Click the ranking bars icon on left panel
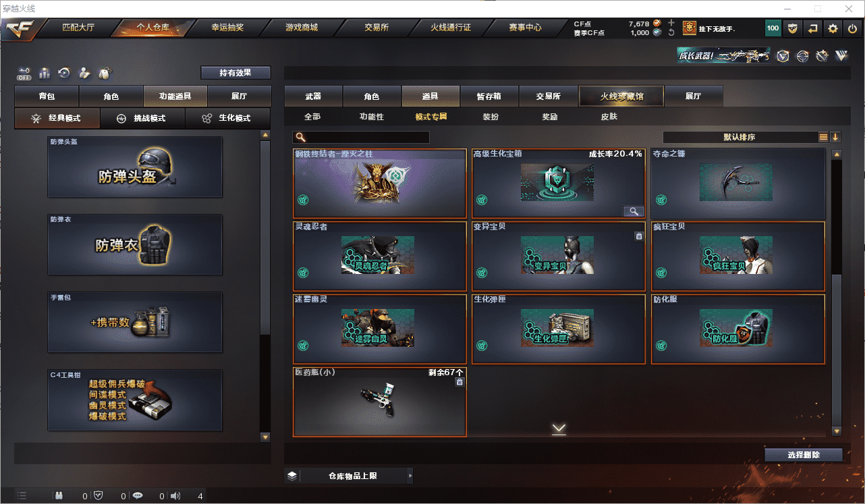 pyautogui.click(x=45, y=73)
